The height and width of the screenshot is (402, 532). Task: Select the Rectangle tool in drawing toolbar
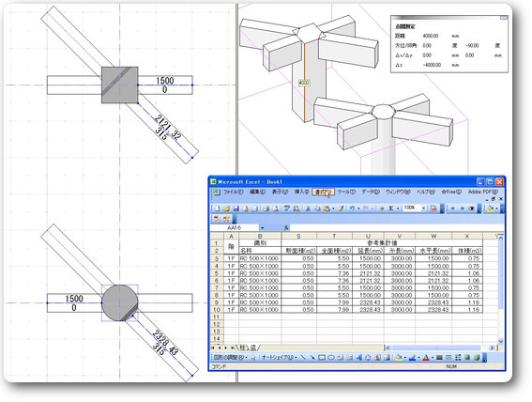pyautogui.click(x=322, y=357)
